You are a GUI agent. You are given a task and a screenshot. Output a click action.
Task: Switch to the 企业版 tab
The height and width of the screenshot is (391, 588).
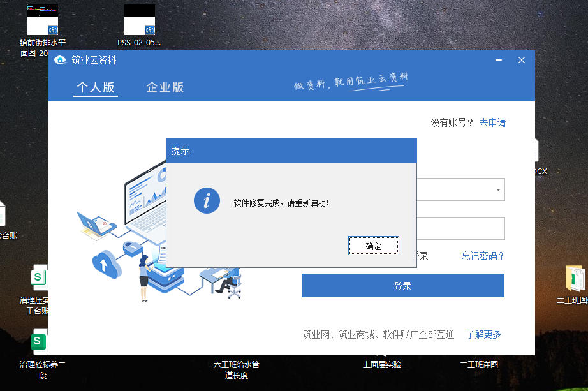pos(165,87)
